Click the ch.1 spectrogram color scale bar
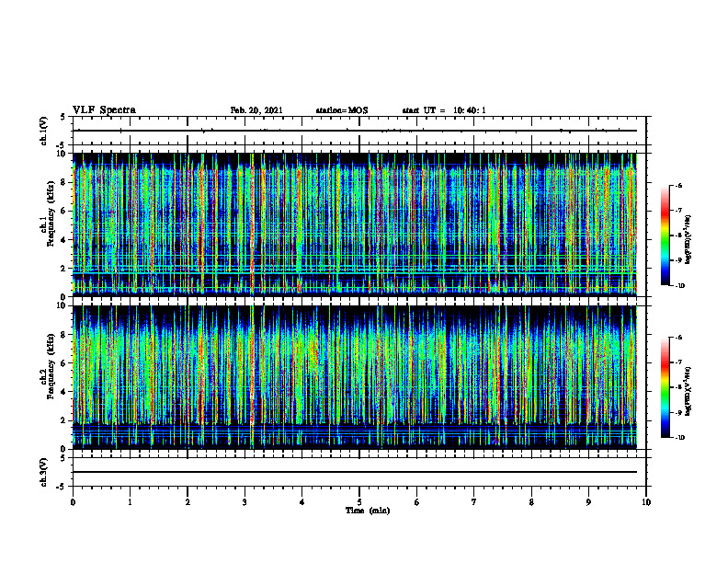The width and height of the screenshot is (728, 563). 665,236
